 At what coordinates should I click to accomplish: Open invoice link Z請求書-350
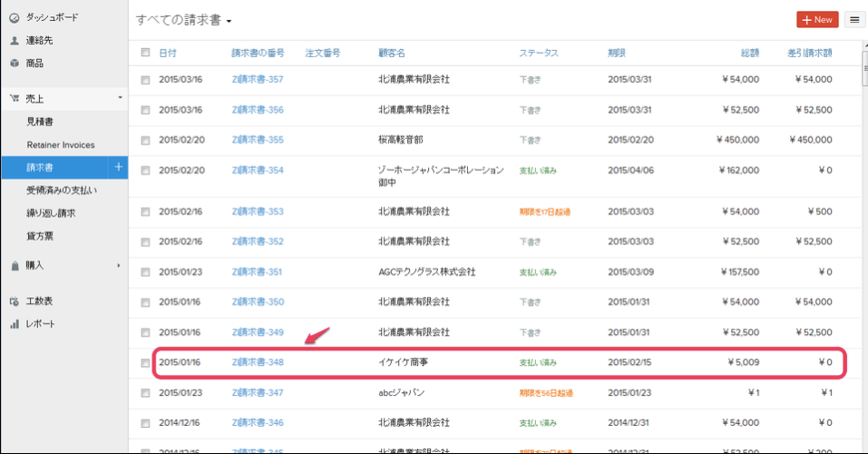(258, 302)
